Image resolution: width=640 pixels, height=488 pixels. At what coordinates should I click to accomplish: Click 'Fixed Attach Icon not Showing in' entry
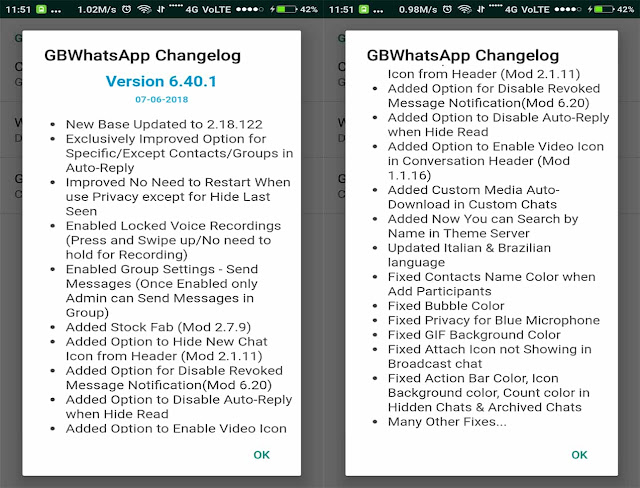tap(489, 349)
